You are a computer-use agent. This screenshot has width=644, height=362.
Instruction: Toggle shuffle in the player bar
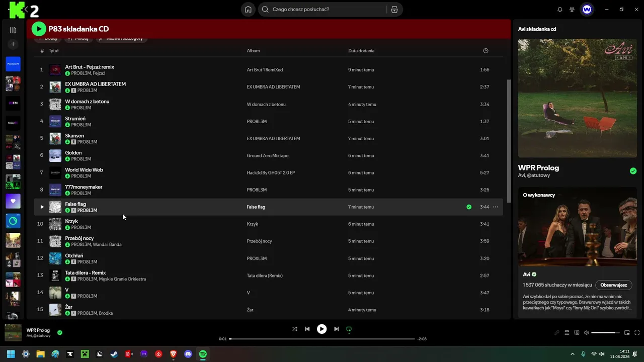295,329
